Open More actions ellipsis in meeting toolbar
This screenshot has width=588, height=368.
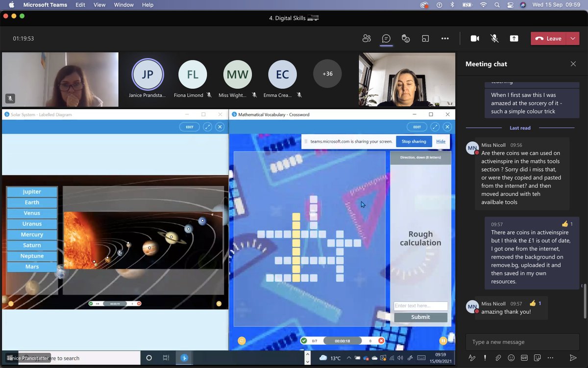coord(445,38)
